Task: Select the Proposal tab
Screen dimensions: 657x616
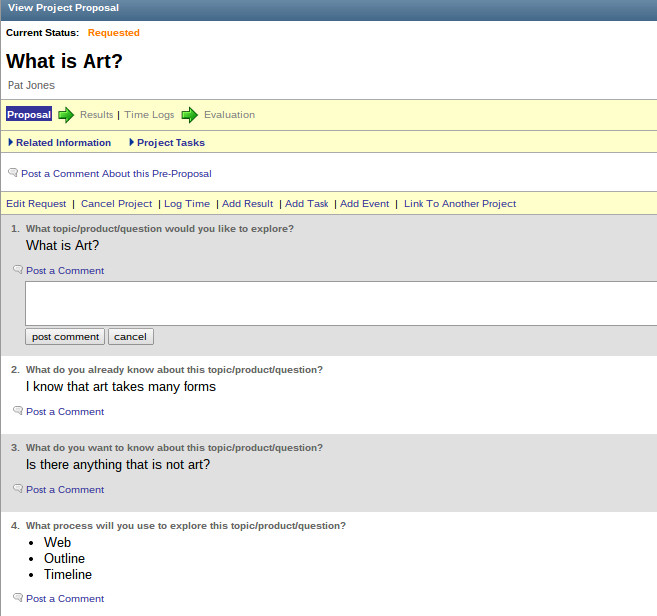Action: click(29, 114)
